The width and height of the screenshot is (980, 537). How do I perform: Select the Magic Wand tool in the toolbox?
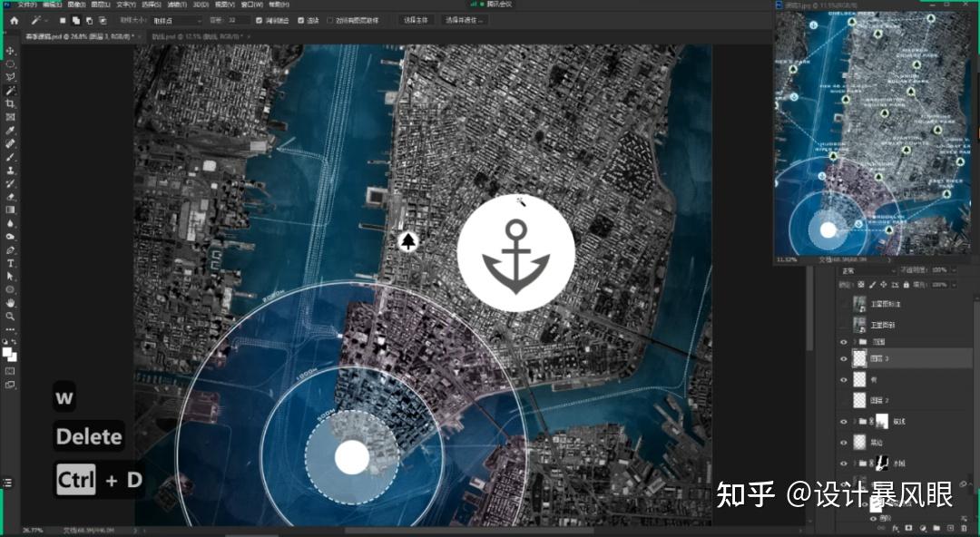click(10, 91)
